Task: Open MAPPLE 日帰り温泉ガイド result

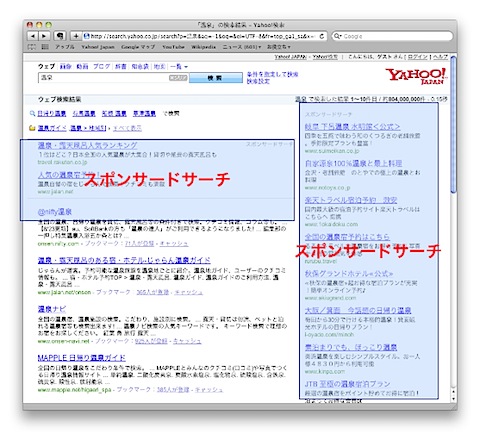Action: (x=82, y=358)
